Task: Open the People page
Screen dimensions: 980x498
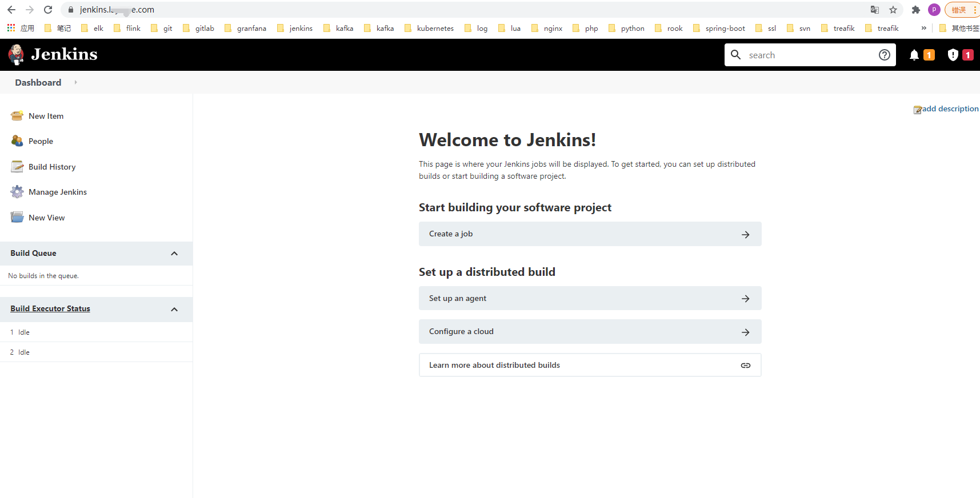Action: [41, 141]
